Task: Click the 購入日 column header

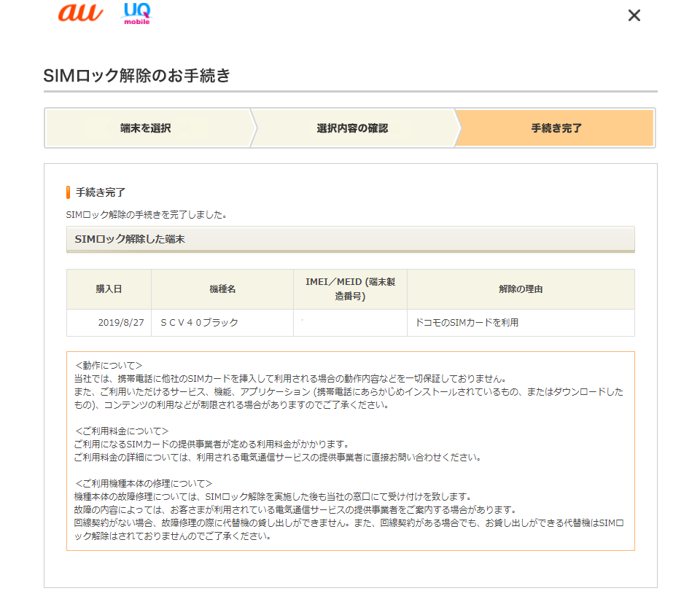Action: [x=109, y=289]
